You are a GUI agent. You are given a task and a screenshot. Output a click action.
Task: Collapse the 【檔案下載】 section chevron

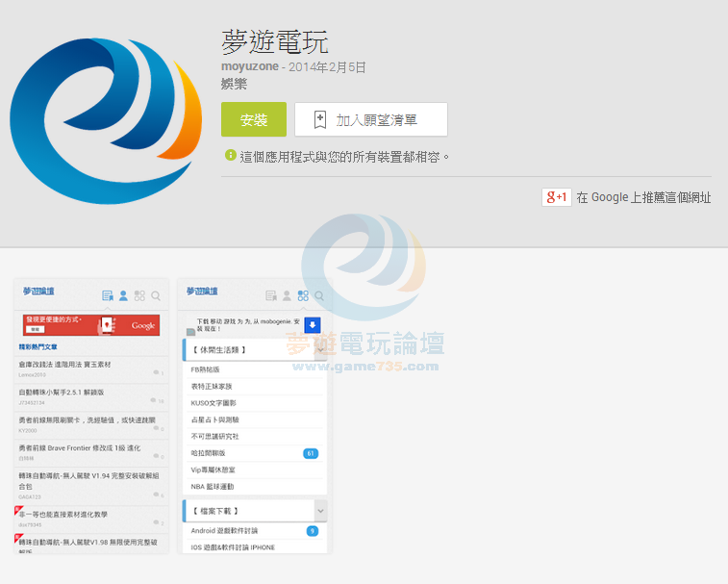(x=320, y=511)
